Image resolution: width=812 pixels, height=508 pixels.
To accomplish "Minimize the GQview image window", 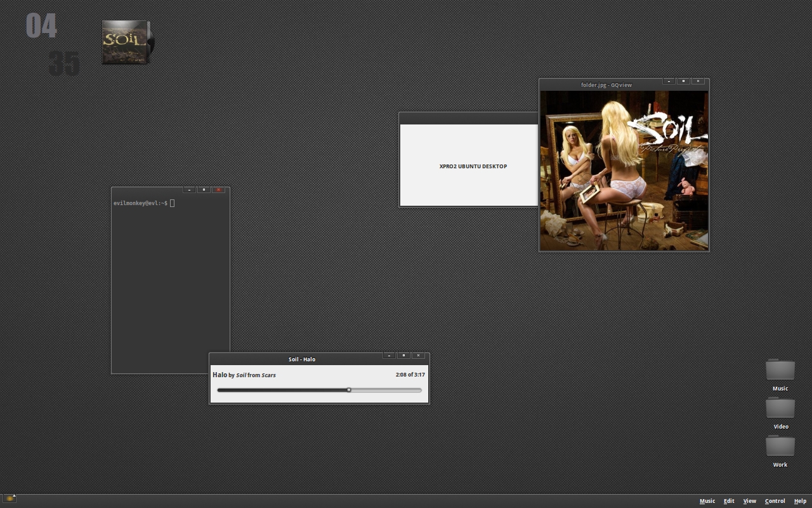I will coord(669,81).
